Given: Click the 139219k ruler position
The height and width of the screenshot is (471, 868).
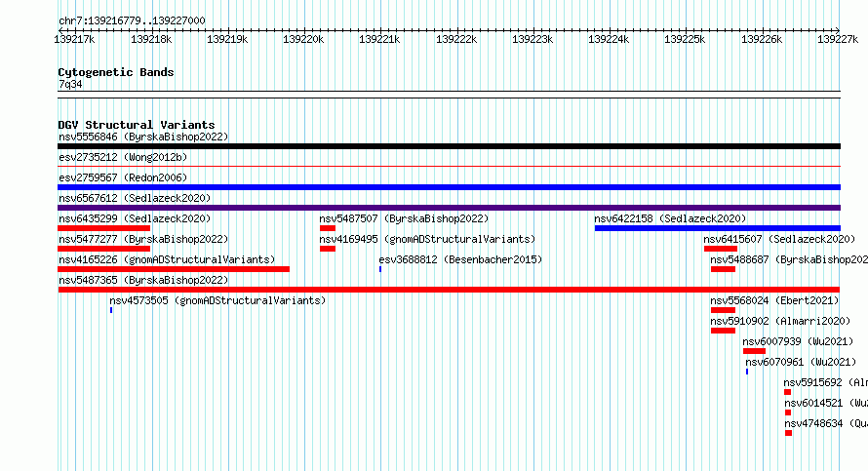Looking at the screenshot, I should point(227,39).
